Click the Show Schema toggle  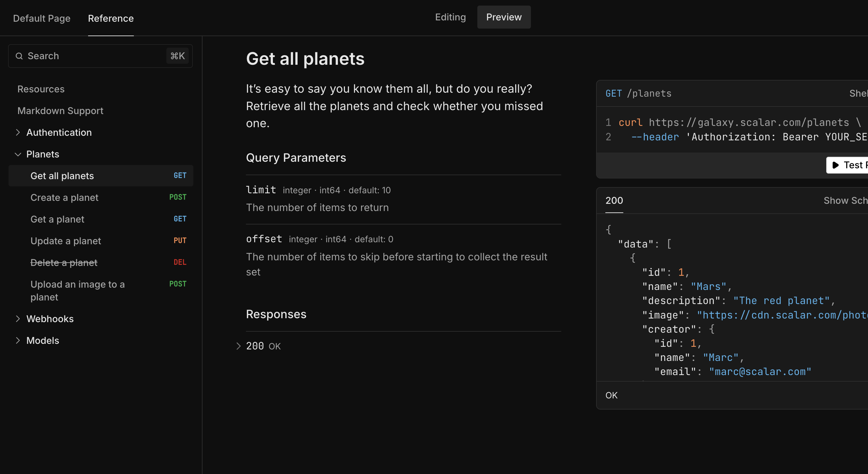coord(846,201)
